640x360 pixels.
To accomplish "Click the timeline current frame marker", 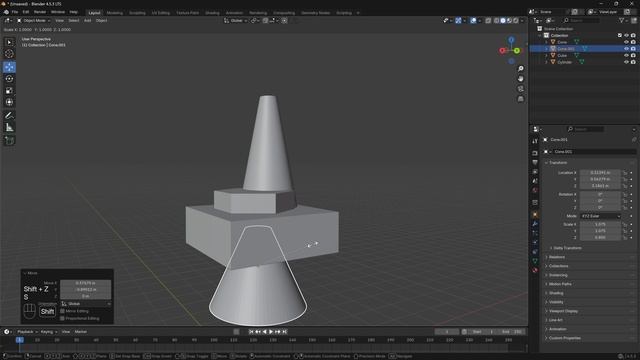I will pos(19,340).
